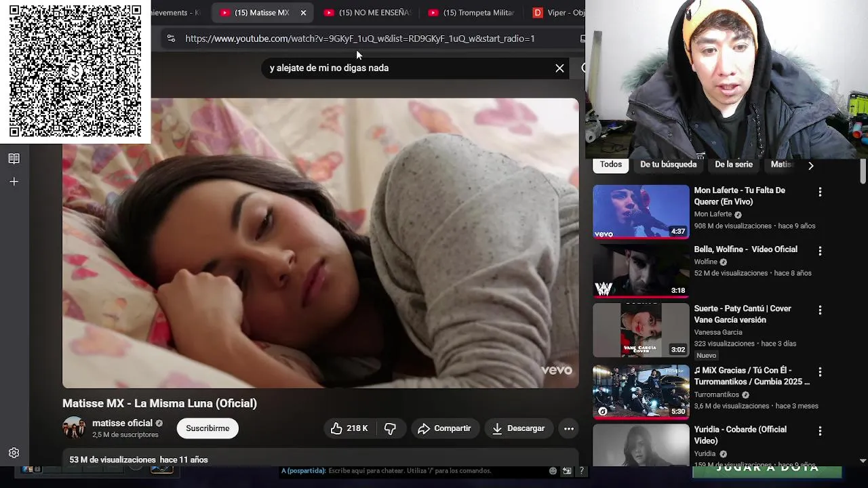
Task: Open the matisse oficial channel name link
Action: (123, 423)
